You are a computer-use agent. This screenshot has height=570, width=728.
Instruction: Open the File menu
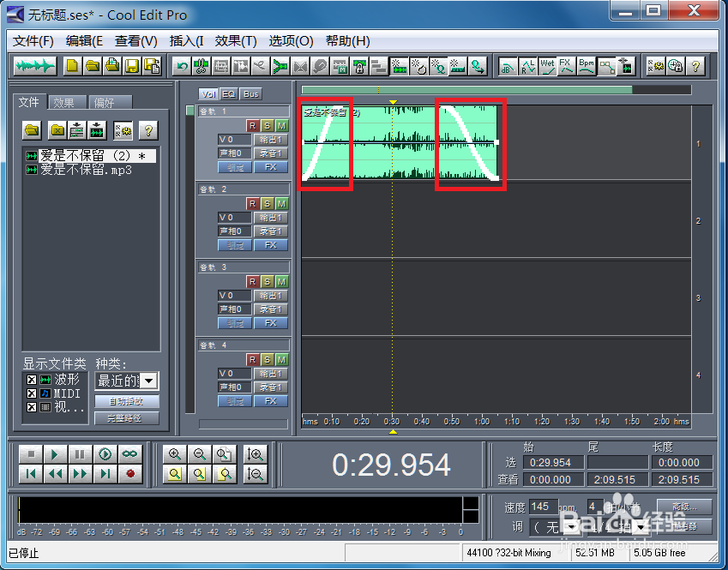(33, 41)
